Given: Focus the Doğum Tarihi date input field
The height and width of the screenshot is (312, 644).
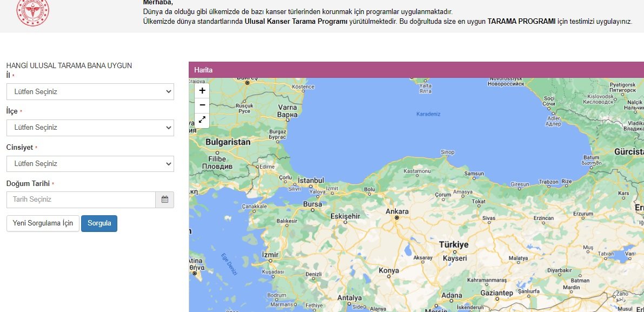Looking at the screenshot, I should 81,200.
